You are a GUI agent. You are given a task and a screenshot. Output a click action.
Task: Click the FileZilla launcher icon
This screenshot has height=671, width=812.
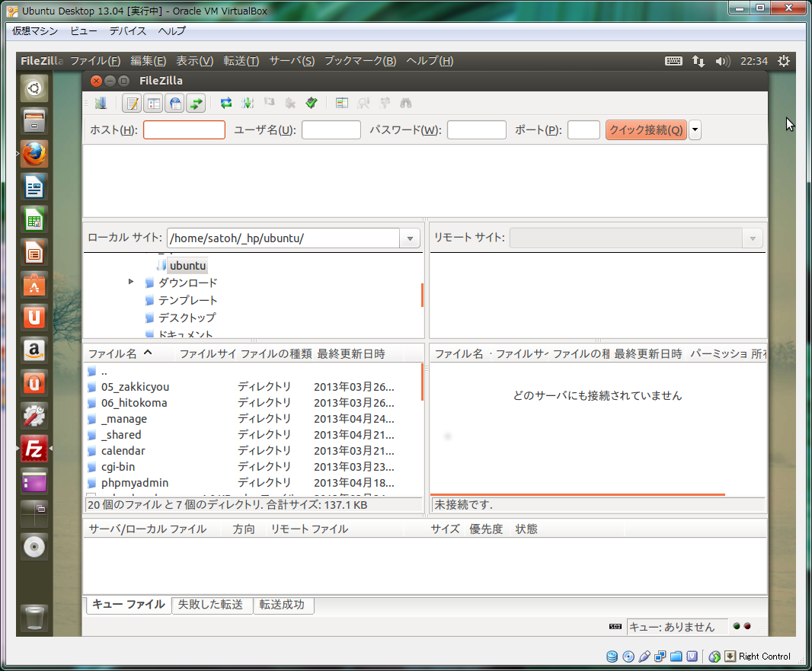coord(34,449)
